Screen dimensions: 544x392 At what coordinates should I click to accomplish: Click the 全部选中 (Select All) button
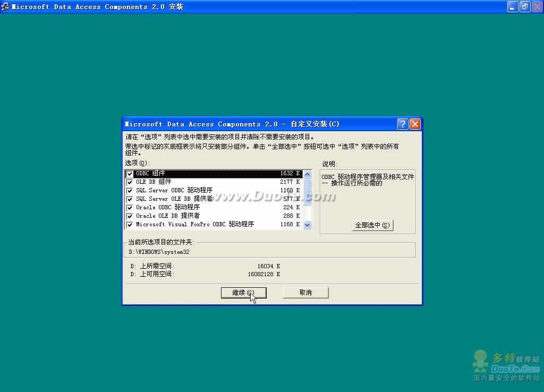[372, 225]
